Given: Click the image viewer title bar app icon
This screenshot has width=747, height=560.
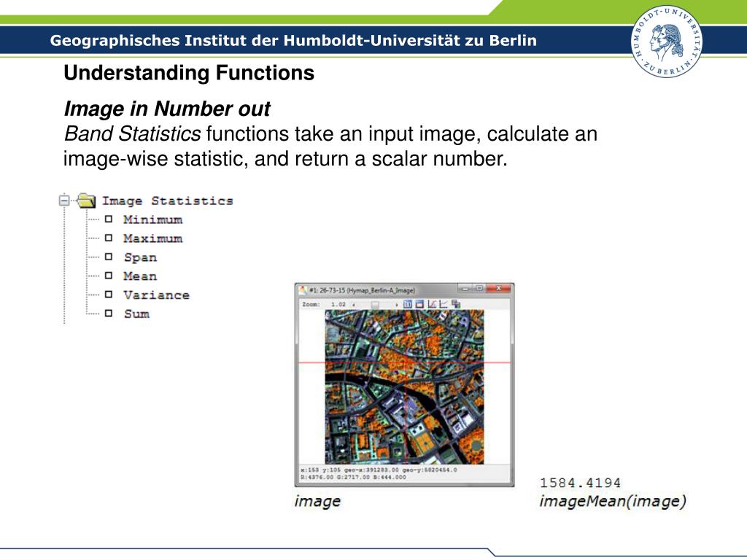Looking at the screenshot, I should (302, 289).
